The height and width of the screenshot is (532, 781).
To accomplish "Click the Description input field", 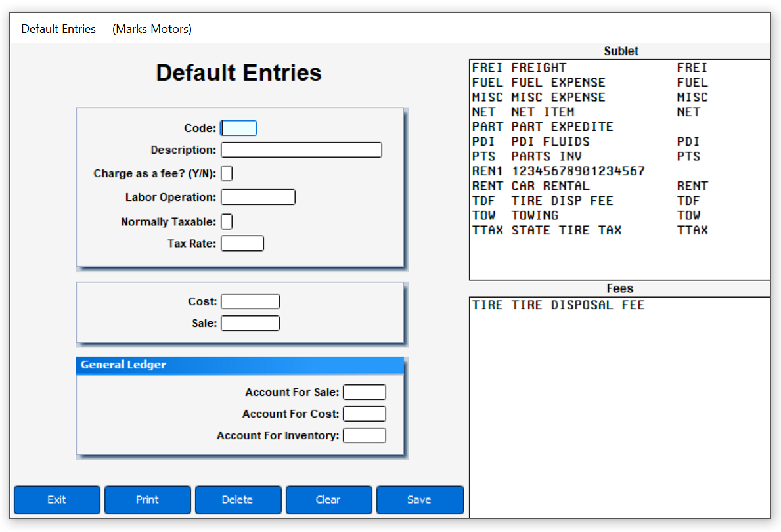I will 301,149.
